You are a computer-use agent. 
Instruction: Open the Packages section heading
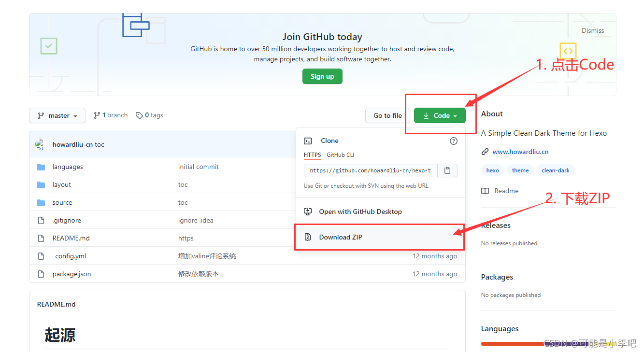pos(497,277)
